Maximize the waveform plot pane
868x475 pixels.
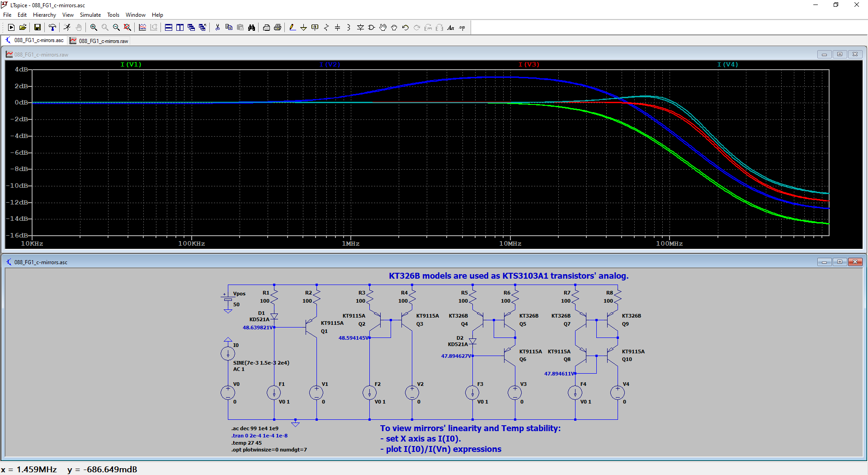point(840,54)
